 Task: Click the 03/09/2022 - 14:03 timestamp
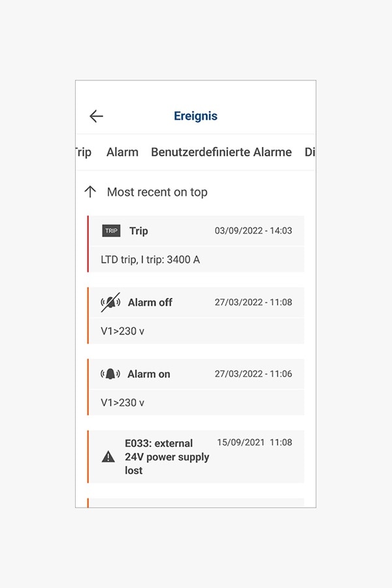(x=253, y=231)
